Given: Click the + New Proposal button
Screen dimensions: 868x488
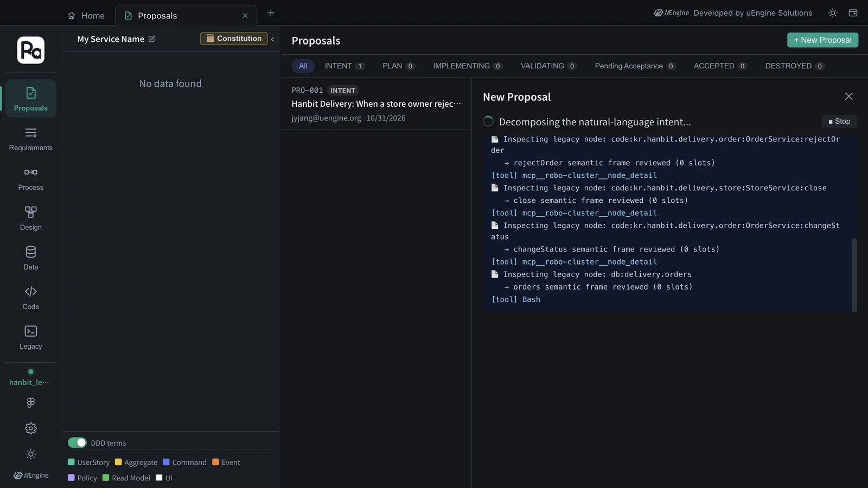Looking at the screenshot, I should click(822, 40).
